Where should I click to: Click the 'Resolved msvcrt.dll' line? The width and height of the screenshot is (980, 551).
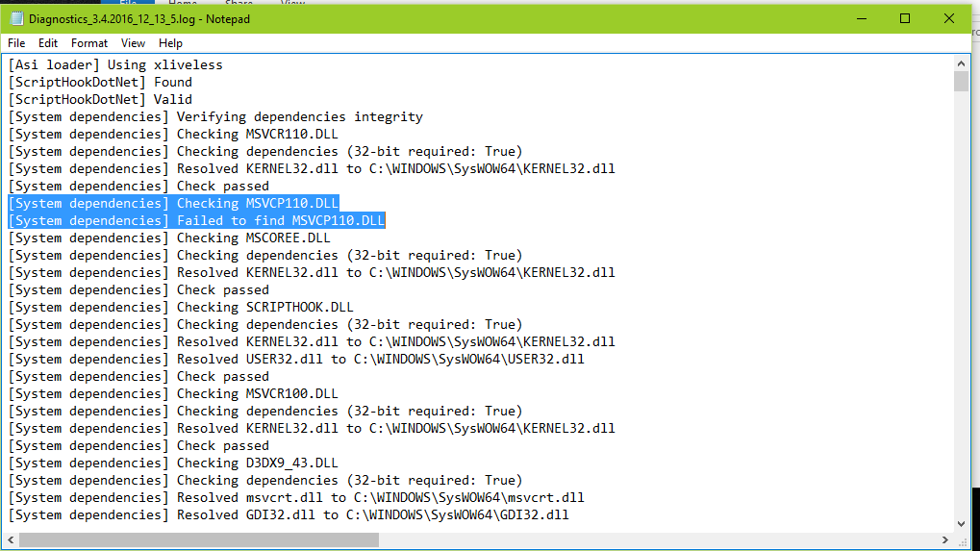pos(296,498)
